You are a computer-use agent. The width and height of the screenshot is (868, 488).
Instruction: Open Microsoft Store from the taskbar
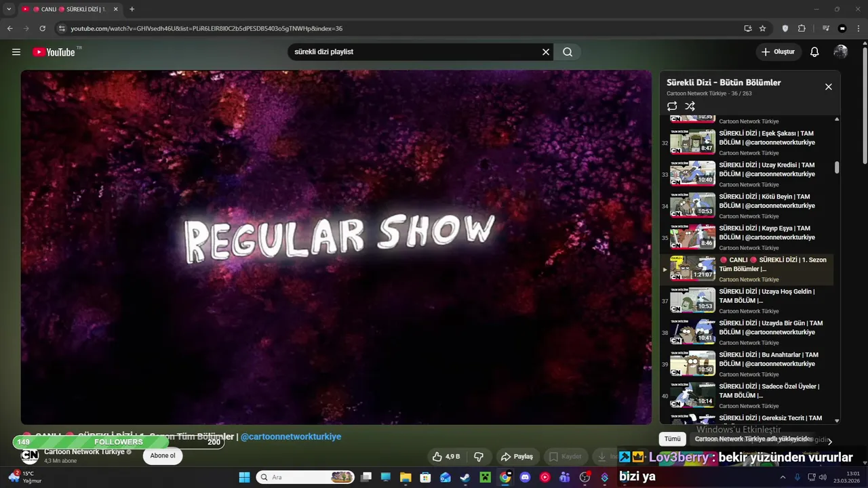(x=425, y=477)
